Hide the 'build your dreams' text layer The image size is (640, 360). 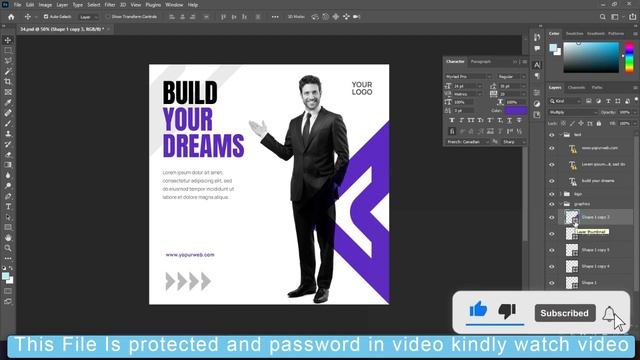coord(552,181)
